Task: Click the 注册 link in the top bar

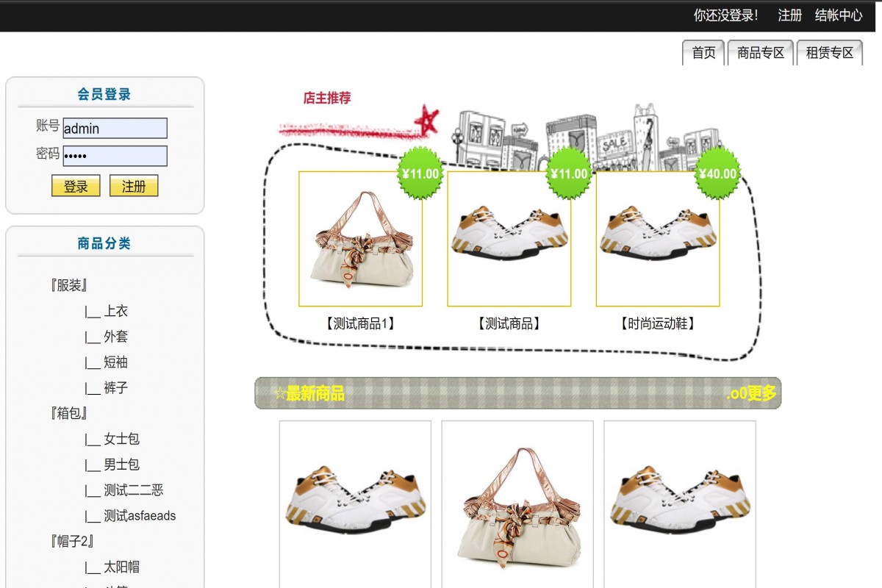Action: point(789,15)
